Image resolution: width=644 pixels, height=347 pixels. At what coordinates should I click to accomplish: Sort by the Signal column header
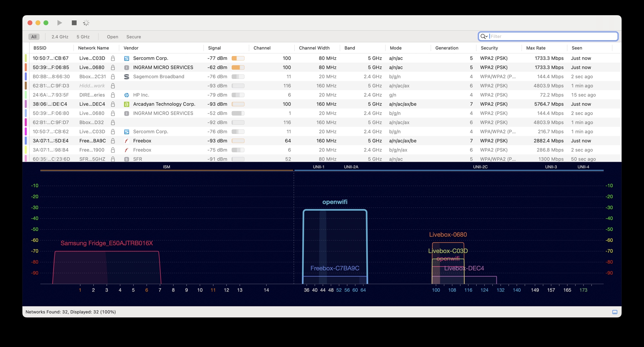pyautogui.click(x=214, y=48)
